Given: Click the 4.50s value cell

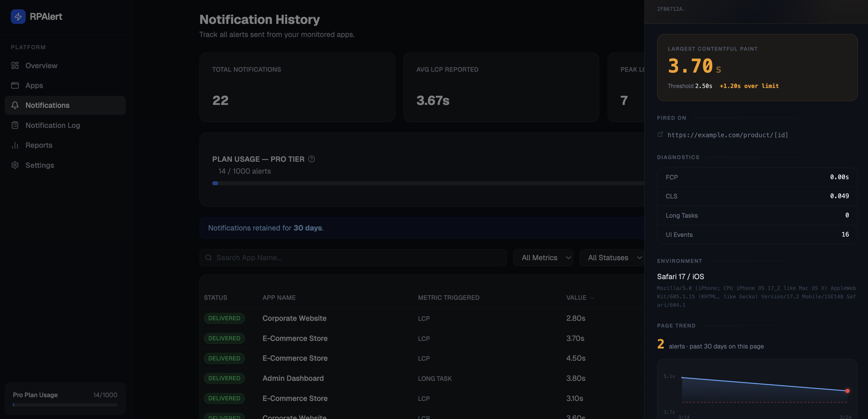Looking at the screenshot, I should (x=576, y=358).
